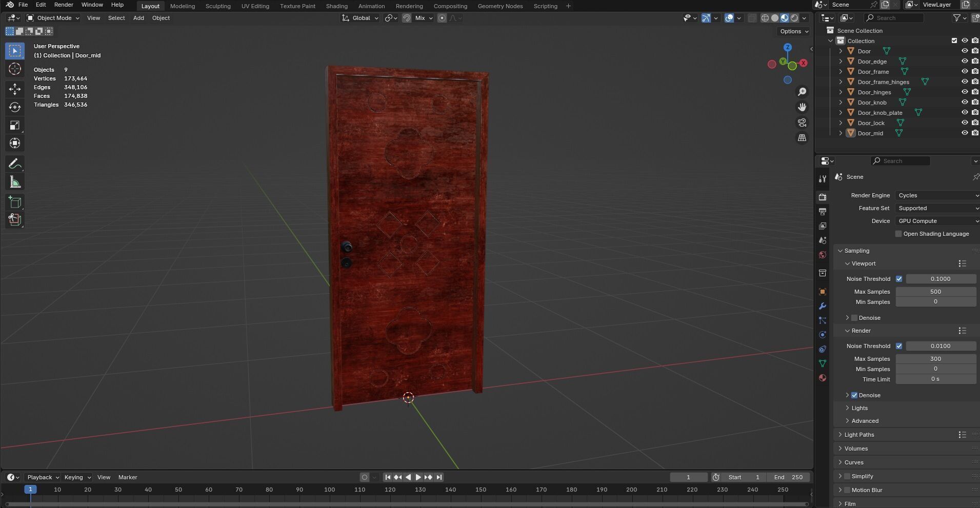Viewport: 980px width, 508px height.
Task: Toggle camera view icon in viewport
Action: pyautogui.click(x=802, y=123)
